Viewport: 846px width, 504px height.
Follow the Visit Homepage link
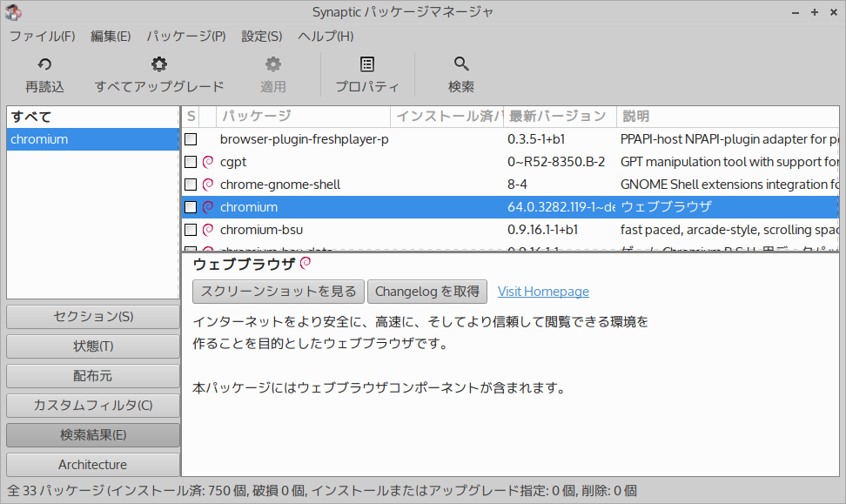click(543, 291)
